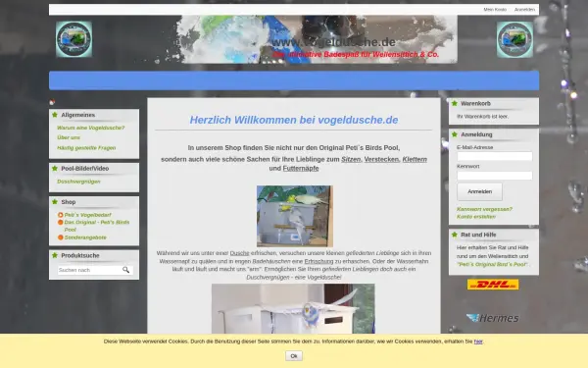Screen dimensions: 588x368
Task: Follow the 'Verstecken' link
Action: (x=381, y=159)
